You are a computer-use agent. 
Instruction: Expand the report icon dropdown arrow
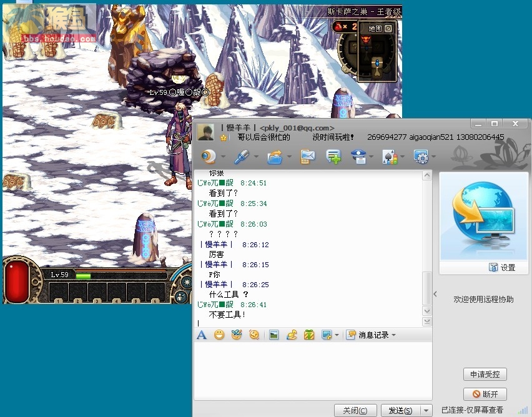[x=371, y=157]
